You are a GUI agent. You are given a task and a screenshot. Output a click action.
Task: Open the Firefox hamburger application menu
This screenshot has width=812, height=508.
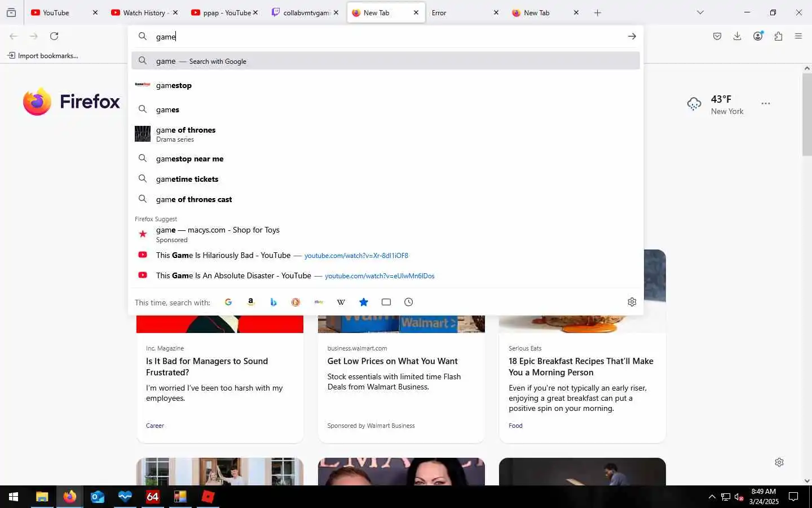(798, 36)
